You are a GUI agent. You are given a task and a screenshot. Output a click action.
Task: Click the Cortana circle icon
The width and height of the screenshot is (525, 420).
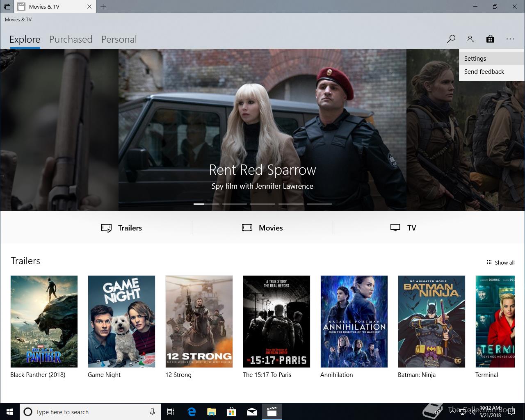28,412
